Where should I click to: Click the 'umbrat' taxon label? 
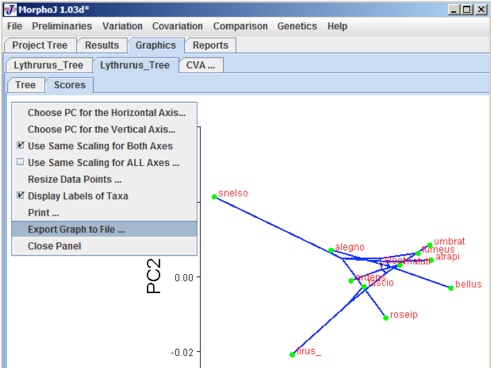(x=449, y=241)
